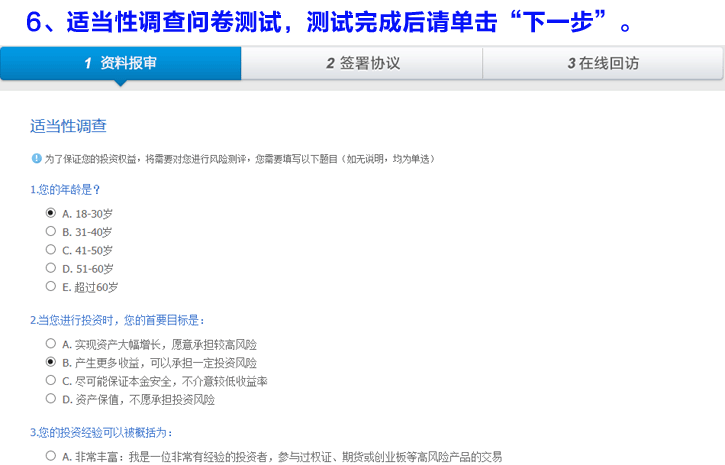This screenshot has height=465, width=725.
Task: Click the blue info icon beside the notice
Action: (x=37, y=159)
